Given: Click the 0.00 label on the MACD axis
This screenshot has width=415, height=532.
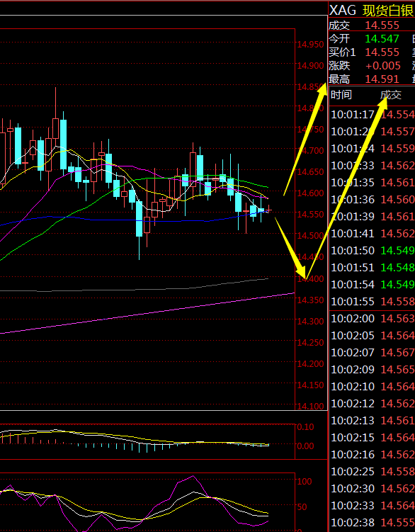Looking at the screenshot, I should 305,446.
